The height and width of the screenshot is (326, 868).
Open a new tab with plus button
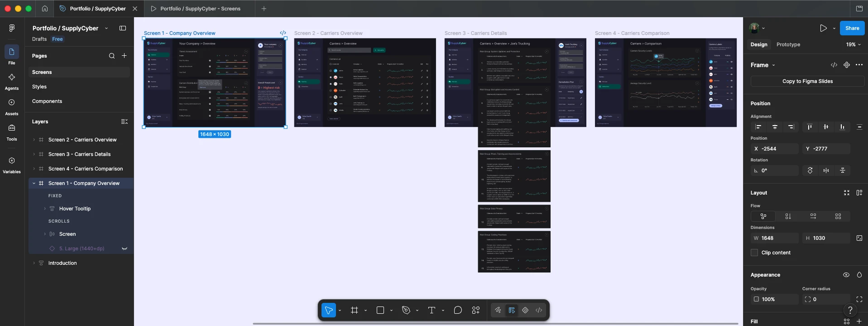[x=264, y=9]
